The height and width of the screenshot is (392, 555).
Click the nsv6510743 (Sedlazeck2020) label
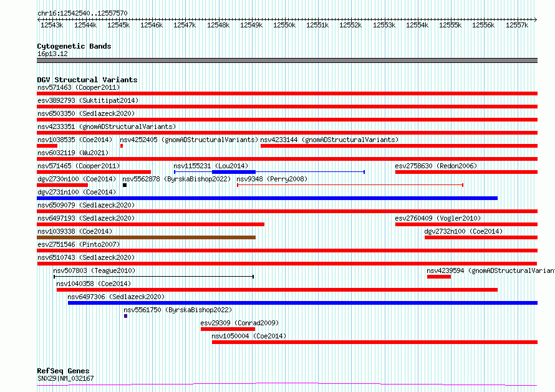(x=86, y=257)
